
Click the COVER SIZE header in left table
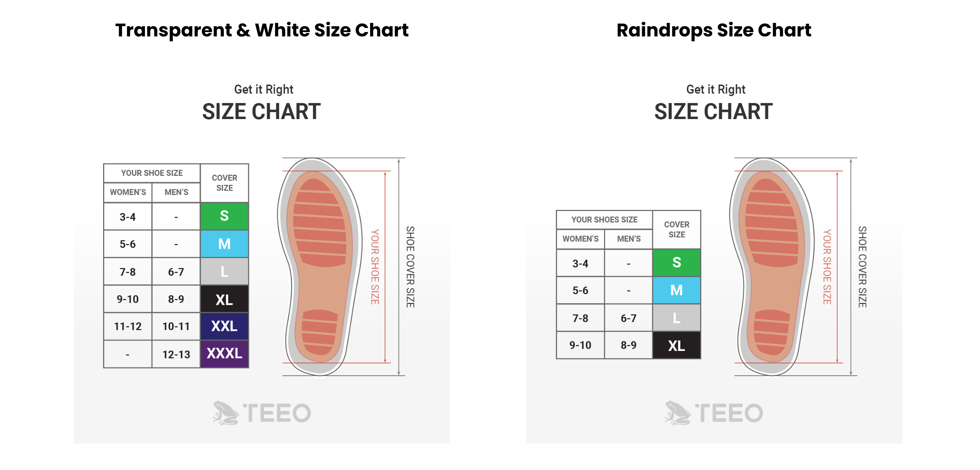224,183
